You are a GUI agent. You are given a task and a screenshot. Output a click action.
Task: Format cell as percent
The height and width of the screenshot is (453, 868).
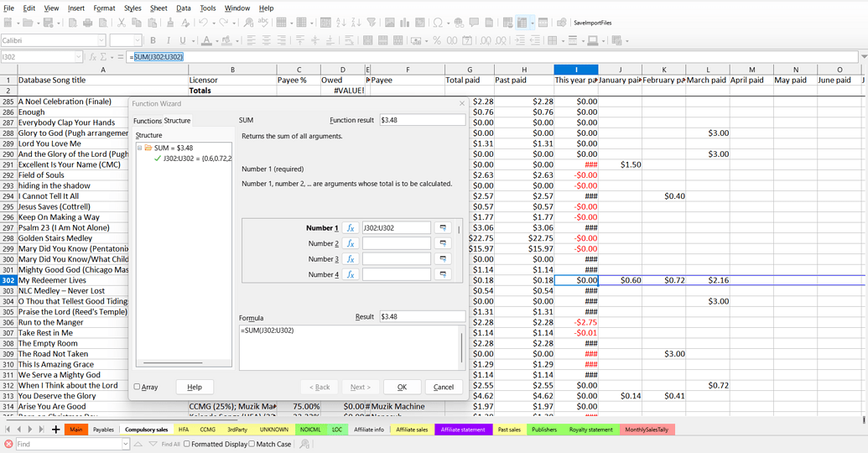(437, 40)
